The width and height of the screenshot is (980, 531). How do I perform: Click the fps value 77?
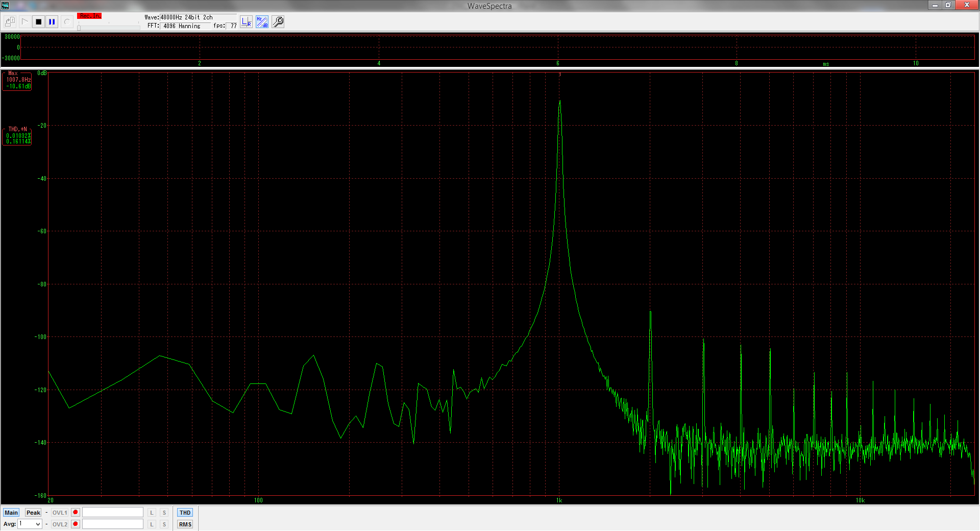[x=233, y=26]
